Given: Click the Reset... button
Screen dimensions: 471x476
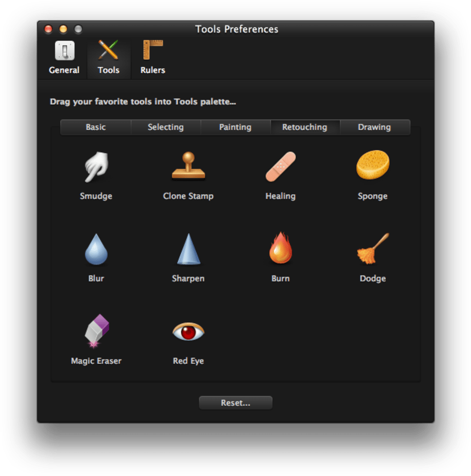Looking at the screenshot, I should click(x=236, y=403).
